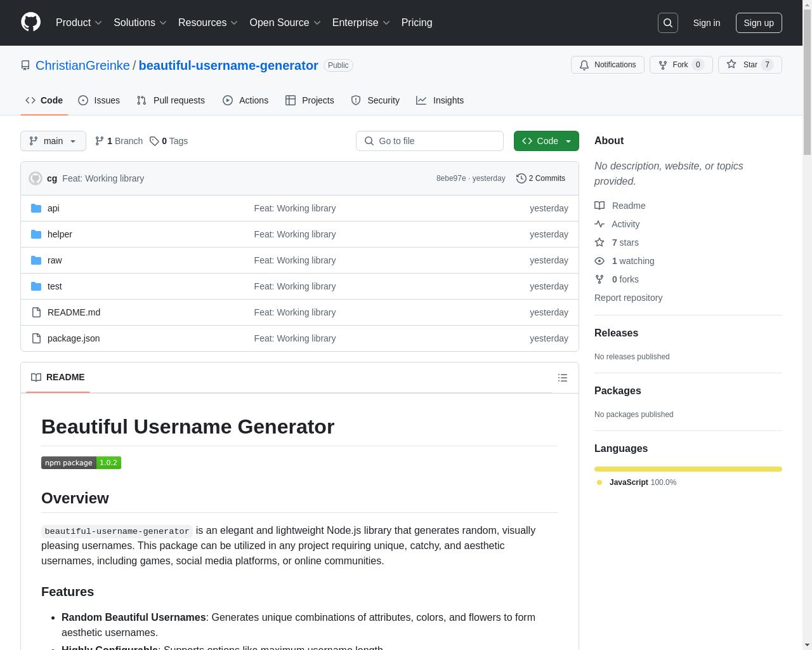812x650 pixels.
Task: Click the book icon next to Readme
Action: click(x=599, y=206)
